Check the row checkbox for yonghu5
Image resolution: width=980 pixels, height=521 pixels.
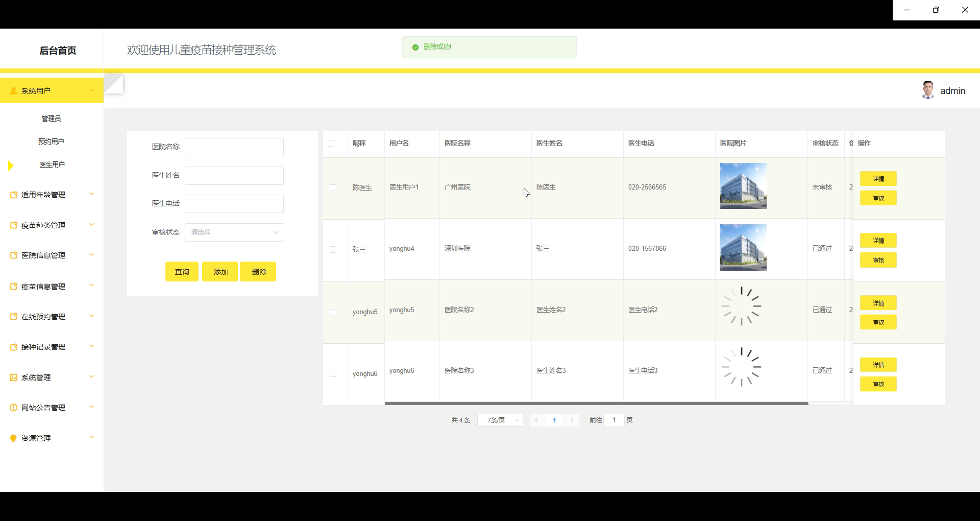click(x=333, y=312)
